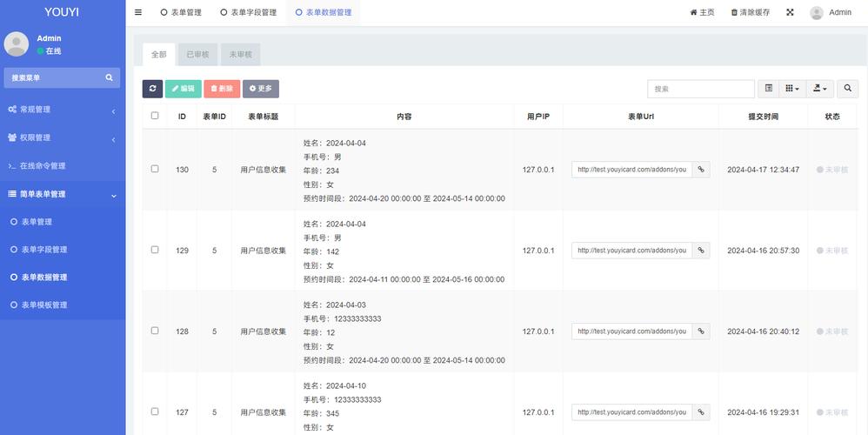868x435 pixels.
Task: Open the columns visibility dropdown
Action: click(x=792, y=89)
